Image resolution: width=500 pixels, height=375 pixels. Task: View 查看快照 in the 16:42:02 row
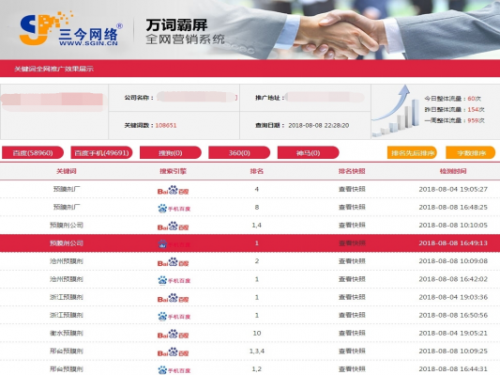pos(352,279)
